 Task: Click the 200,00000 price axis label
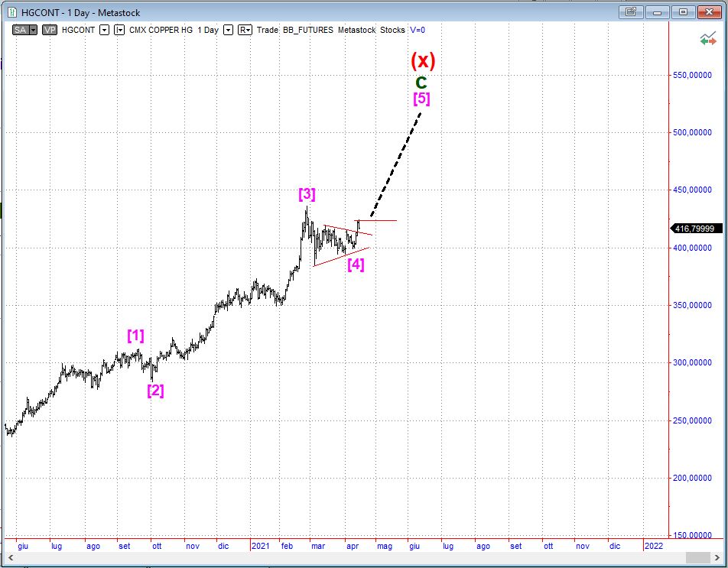click(692, 478)
